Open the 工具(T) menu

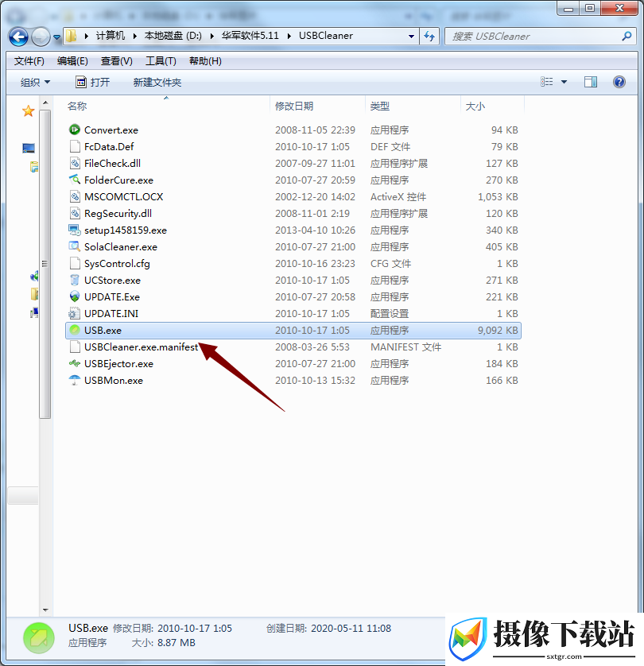[x=161, y=61]
